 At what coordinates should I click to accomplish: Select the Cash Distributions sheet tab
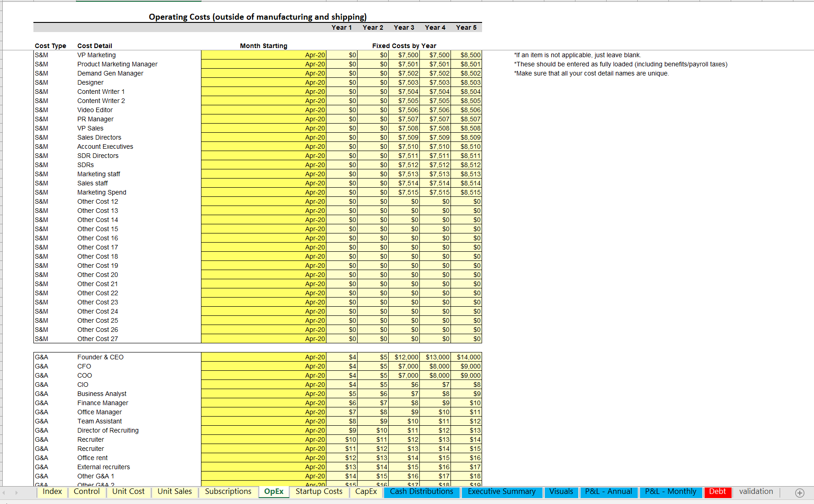[421, 492]
